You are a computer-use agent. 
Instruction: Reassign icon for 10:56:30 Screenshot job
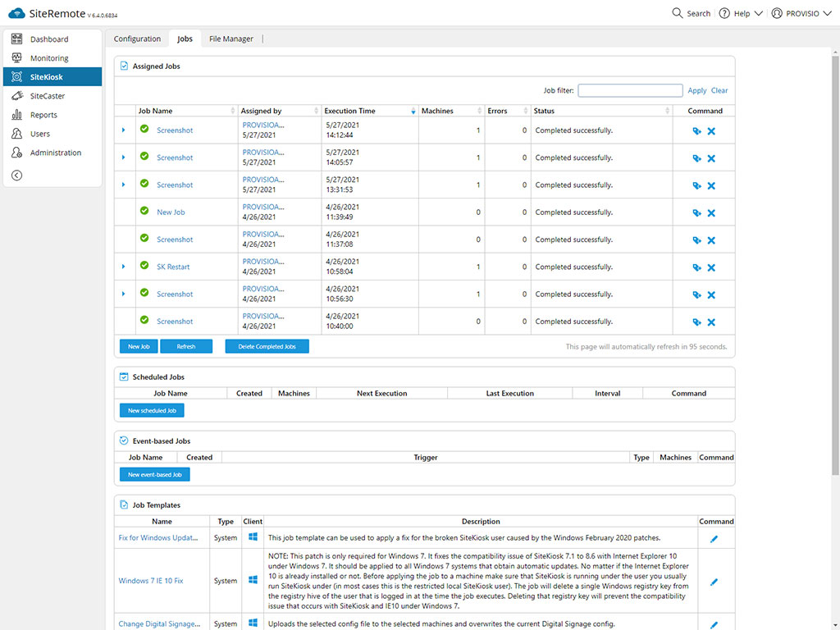click(696, 294)
